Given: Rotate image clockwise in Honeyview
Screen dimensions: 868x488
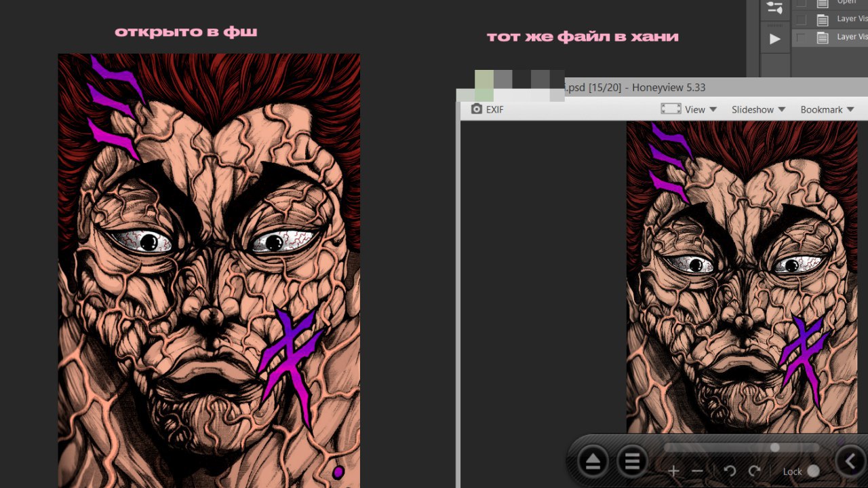Looking at the screenshot, I should click(x=754, y=471).
